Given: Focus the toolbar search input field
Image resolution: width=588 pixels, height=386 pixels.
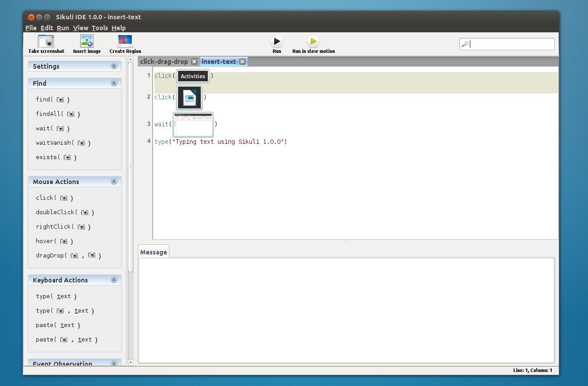Looking at the screenshot, I should click(x=507, y=44).
